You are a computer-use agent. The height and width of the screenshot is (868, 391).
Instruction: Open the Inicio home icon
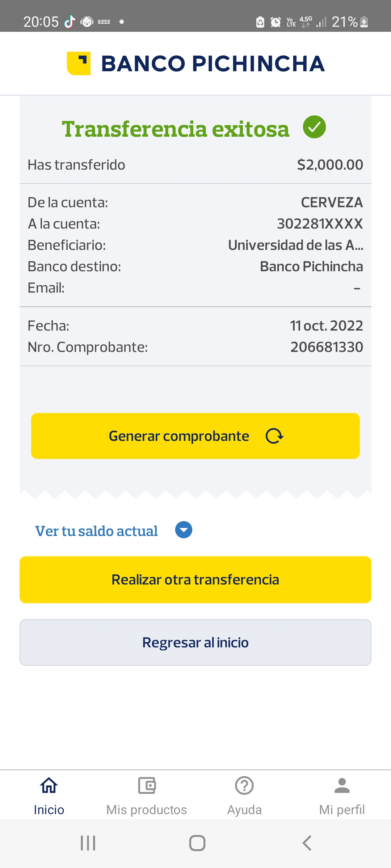pos(49,786)
